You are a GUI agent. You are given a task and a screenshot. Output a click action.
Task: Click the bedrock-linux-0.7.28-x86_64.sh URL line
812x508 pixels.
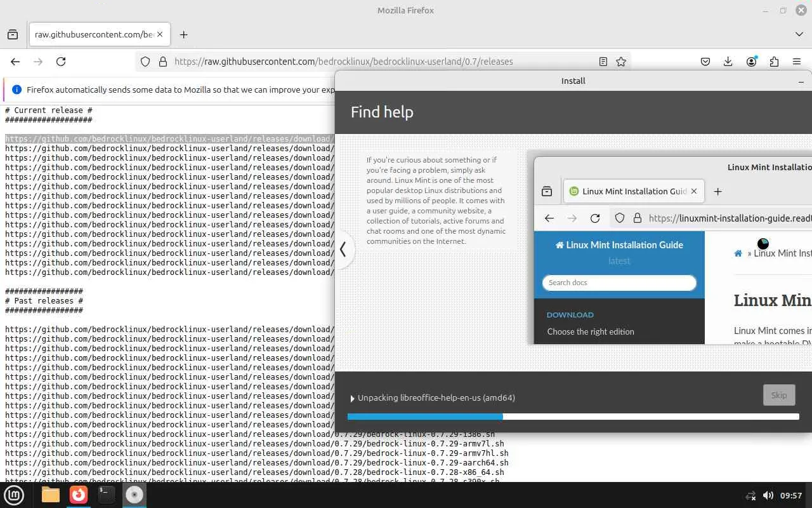(254, 472)
